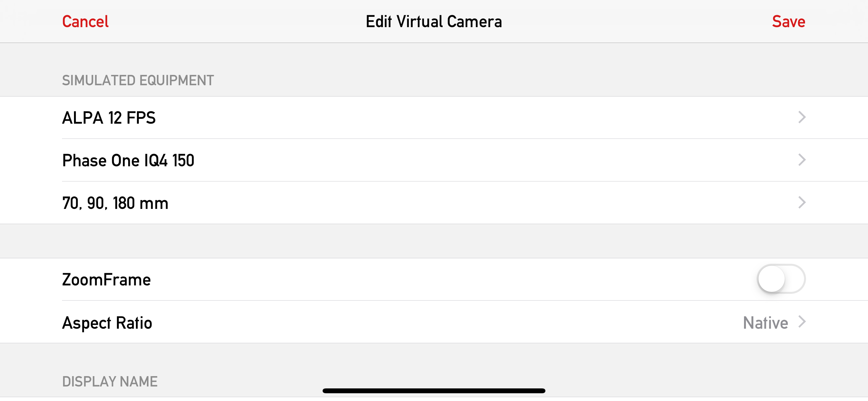Open the Aspect Ratio options
The image size is (868, 401).
[434, 322]
